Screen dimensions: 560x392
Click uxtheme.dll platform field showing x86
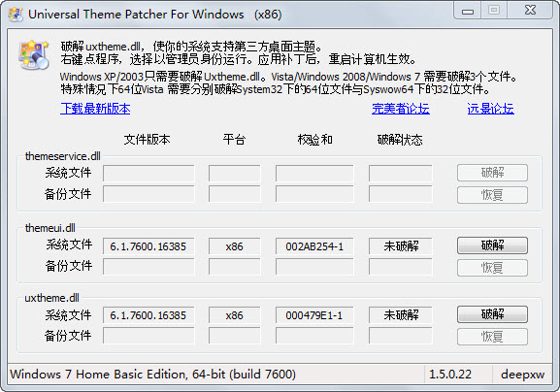click(x=234, y=315)
